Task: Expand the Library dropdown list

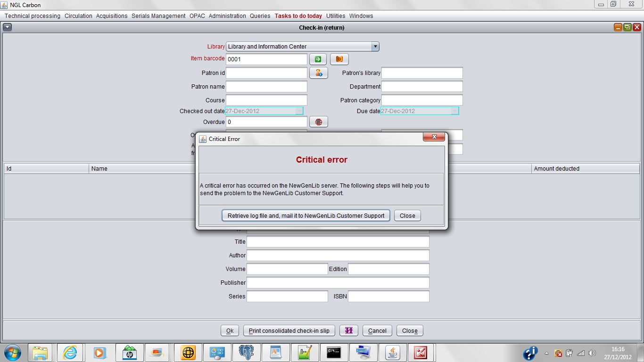Action: coord(375,47)
